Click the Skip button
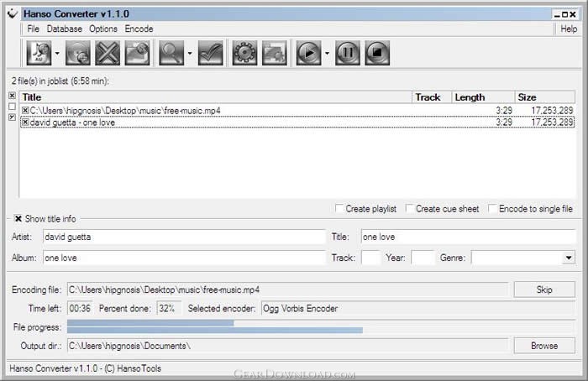 [x=544, y=290]
